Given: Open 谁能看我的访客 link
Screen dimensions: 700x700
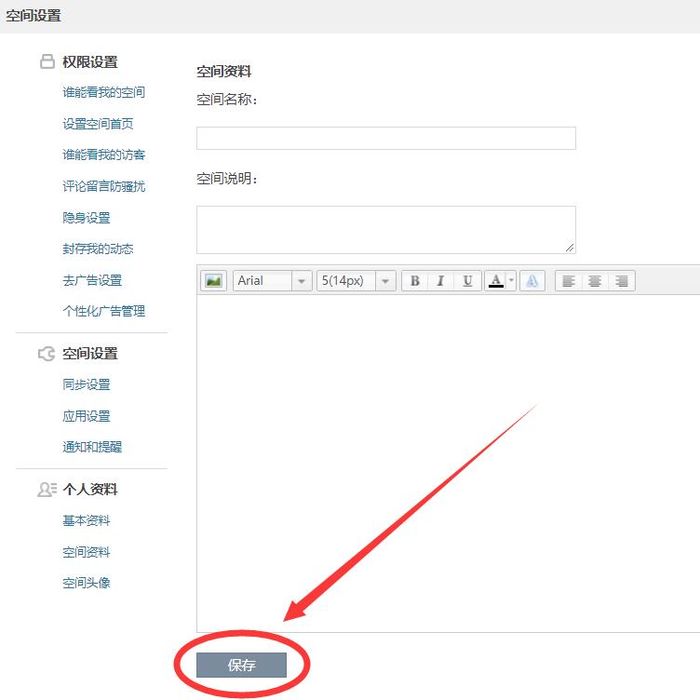Looking at the screenshot, I should tap(104, 155).
